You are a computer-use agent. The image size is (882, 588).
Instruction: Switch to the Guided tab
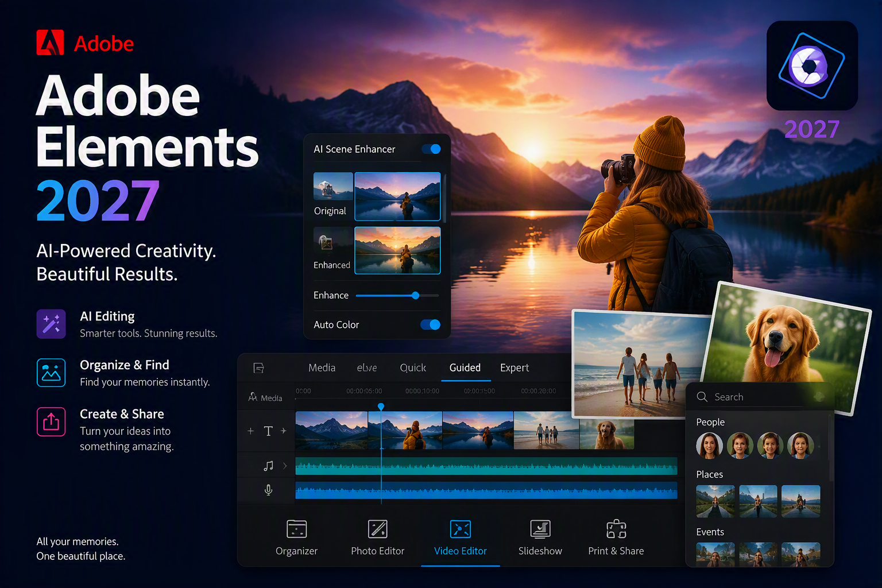point(465,367)
